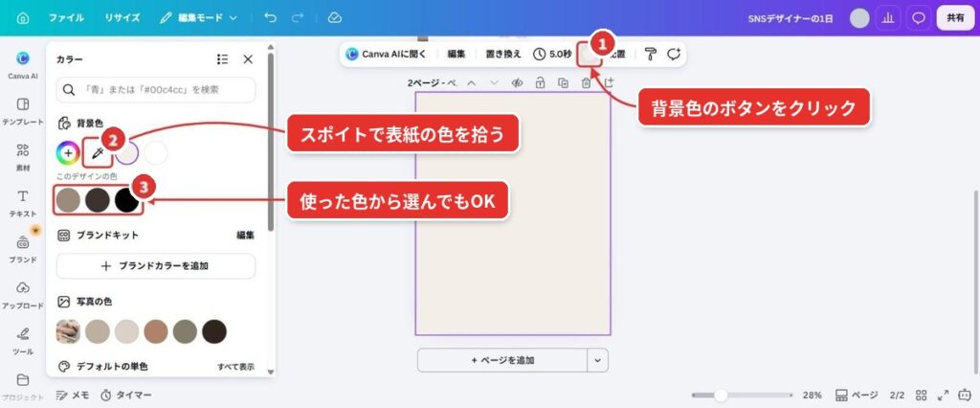Delete page 2 with trash icon
The height and width of the screenshot is (408, 980).
586,82
